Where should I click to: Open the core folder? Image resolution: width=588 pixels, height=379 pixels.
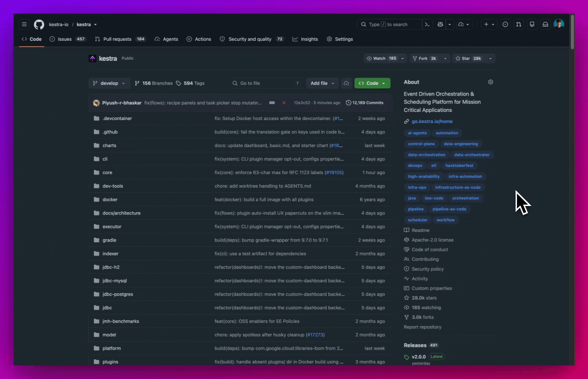[x=107, y=173]
